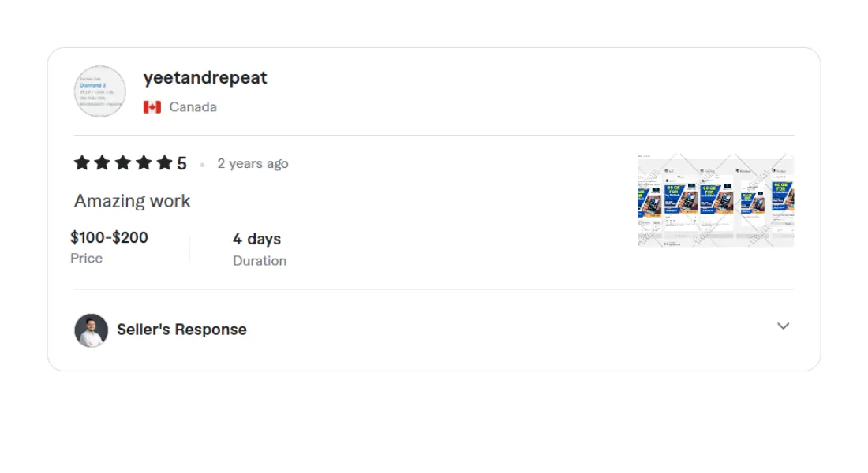Click the yeetandrepeat reviewer profile picture

pyautogui.click(x=100, y=91)
